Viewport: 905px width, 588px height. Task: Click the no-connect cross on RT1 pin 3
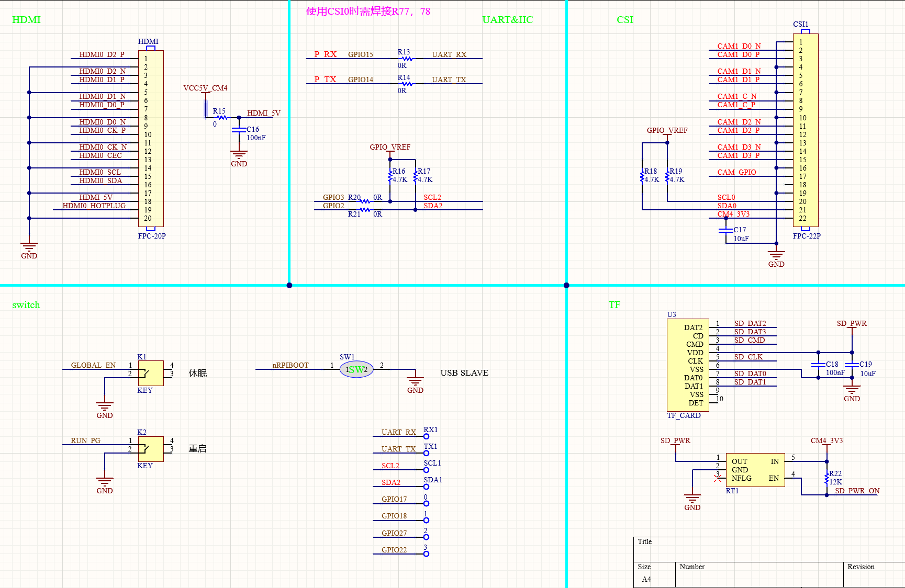click(718, 478)
